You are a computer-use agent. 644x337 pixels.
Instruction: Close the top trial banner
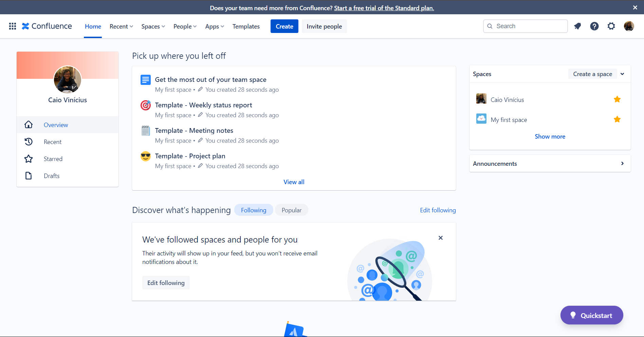click(x=635, y=7)
